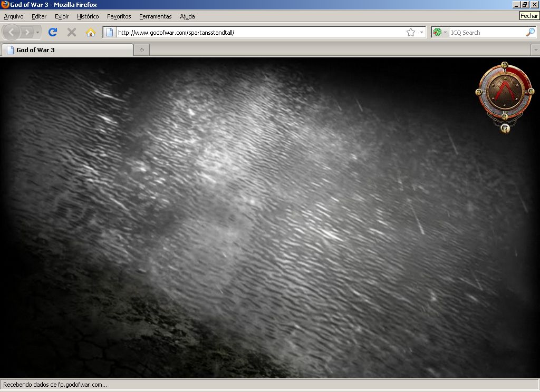Click the Back navigation arrow
Image resolution: width=540 pixels, height=392 pixels.
pyautogui.click(x=12, y=32)
